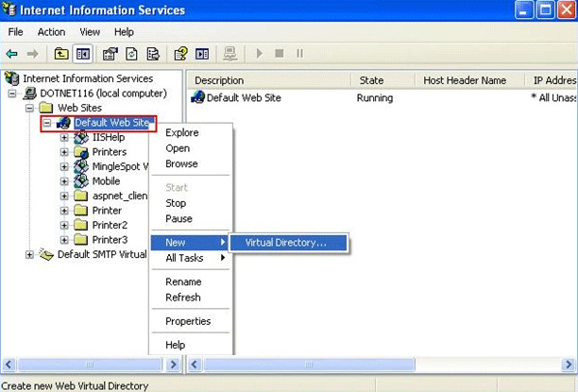
Task: Choose Explore from context menu
Action: pos(190,133)
